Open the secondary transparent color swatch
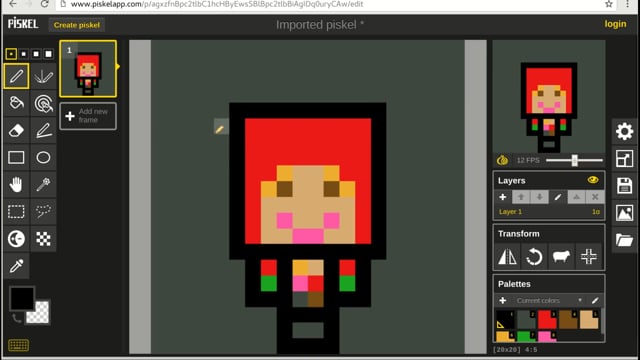This screenshot has width=640, height=360. tap(40, 315)
